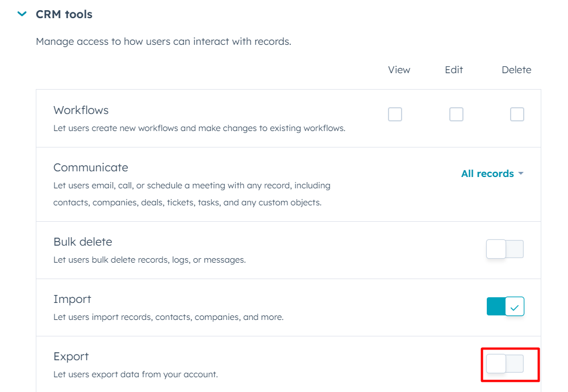Viewport: 568px width, 392px height.
Task: Click the CRM tools chevron icon
Action: click(x=22, y=13)
